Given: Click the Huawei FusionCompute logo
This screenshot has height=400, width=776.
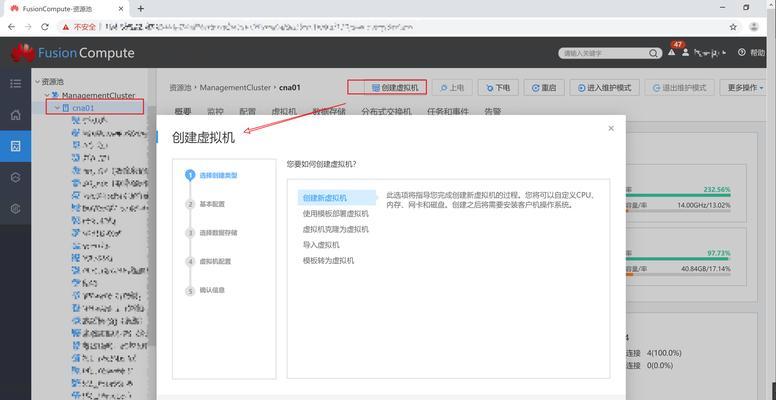Looking at the screenshot, I should (x=73, y=52).
